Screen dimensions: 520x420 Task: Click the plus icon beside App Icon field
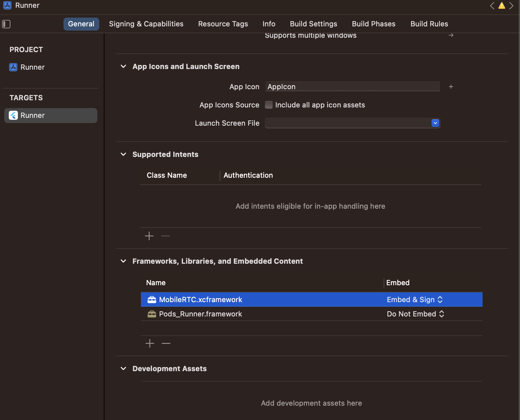[451, 87]
